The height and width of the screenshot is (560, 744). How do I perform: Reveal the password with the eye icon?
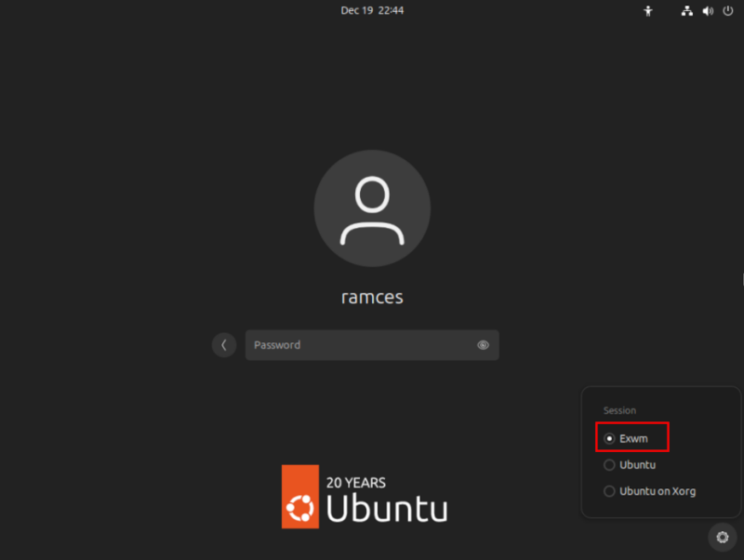(x=483, y=344)
